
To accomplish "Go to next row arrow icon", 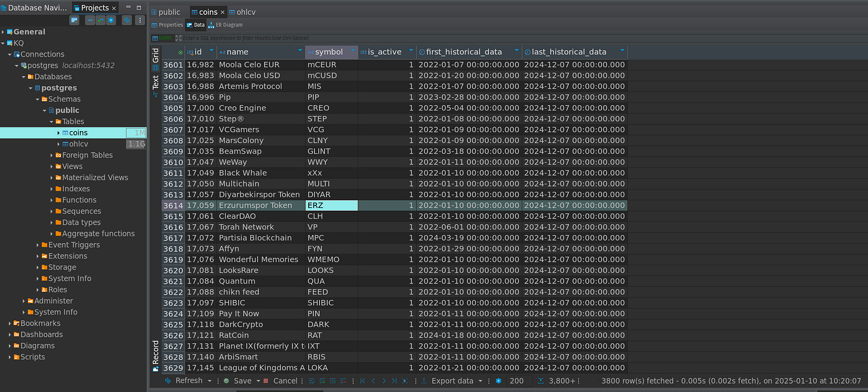I will coord(384,381).
